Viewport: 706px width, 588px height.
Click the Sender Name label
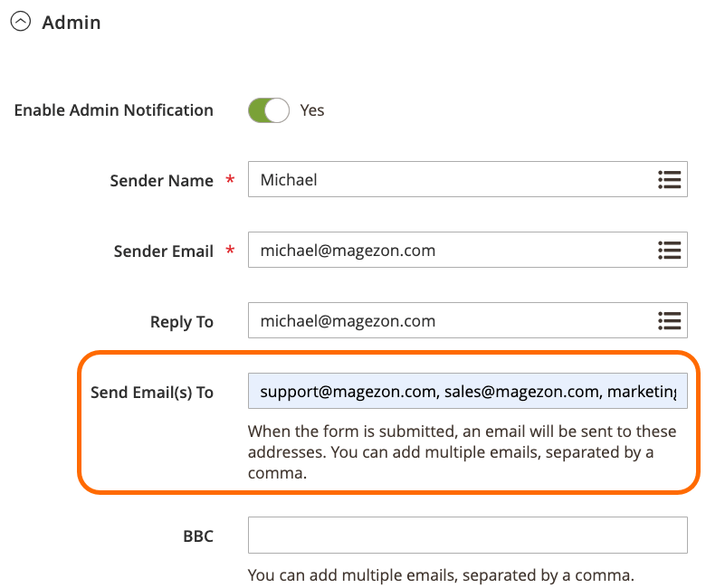pos(162,180)
